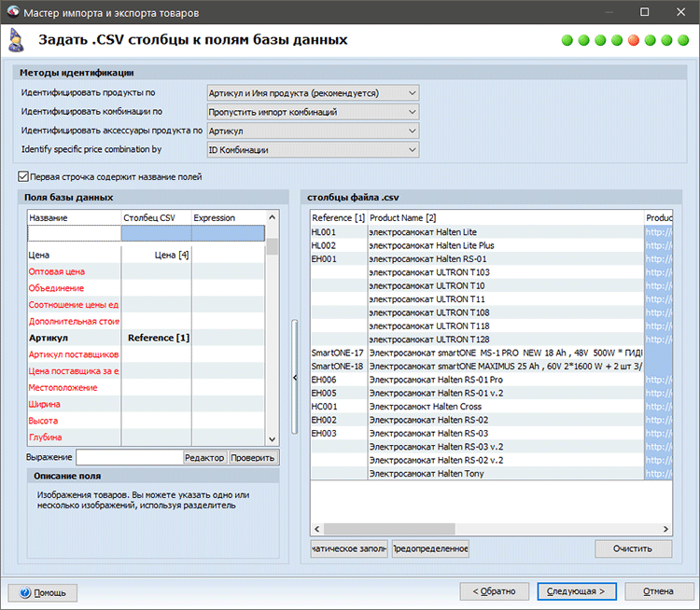
Task: Click 'Электросамокат Halten RS-01 Pro' cell
Action: point(506,380)
